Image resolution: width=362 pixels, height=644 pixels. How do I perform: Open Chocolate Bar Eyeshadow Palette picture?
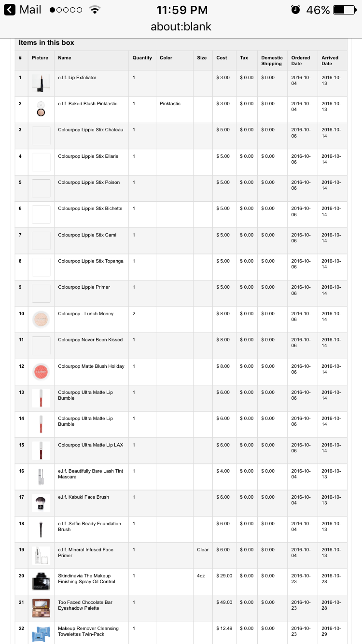point(41,608)
